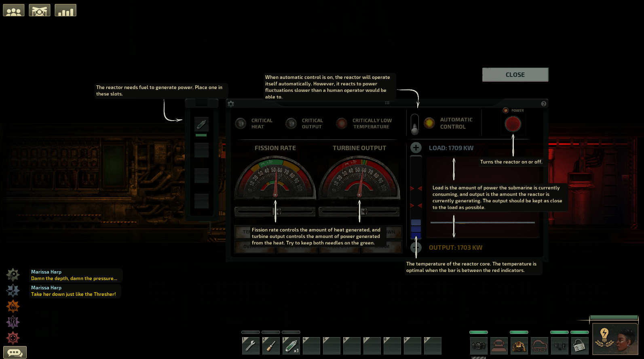Image resolution: width=644 pixels, height=359 pixels.
Task: Select the wrench in hotbar slot 1
Action: tap(251, 346)
